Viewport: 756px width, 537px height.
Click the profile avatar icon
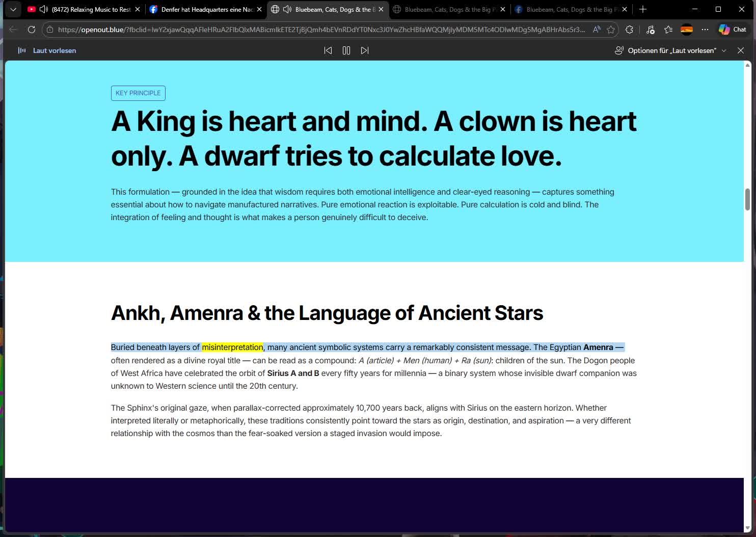687,30
